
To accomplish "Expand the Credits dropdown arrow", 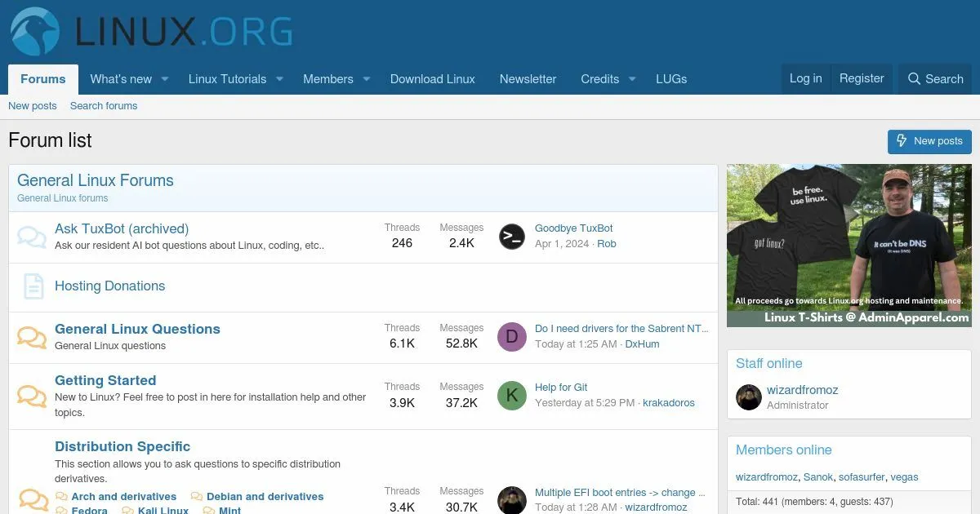I will (x=632, y=79).
